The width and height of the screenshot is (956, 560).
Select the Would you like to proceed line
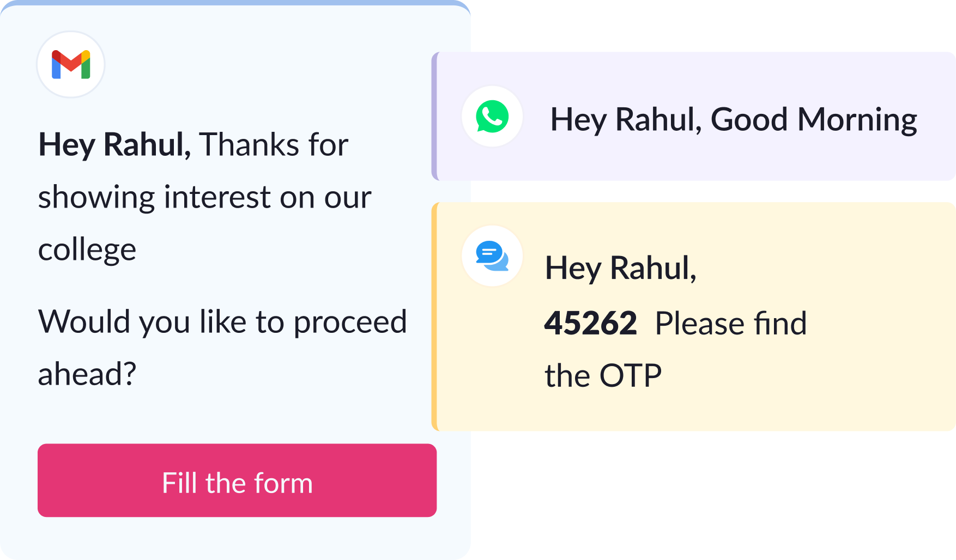[222, 322]
